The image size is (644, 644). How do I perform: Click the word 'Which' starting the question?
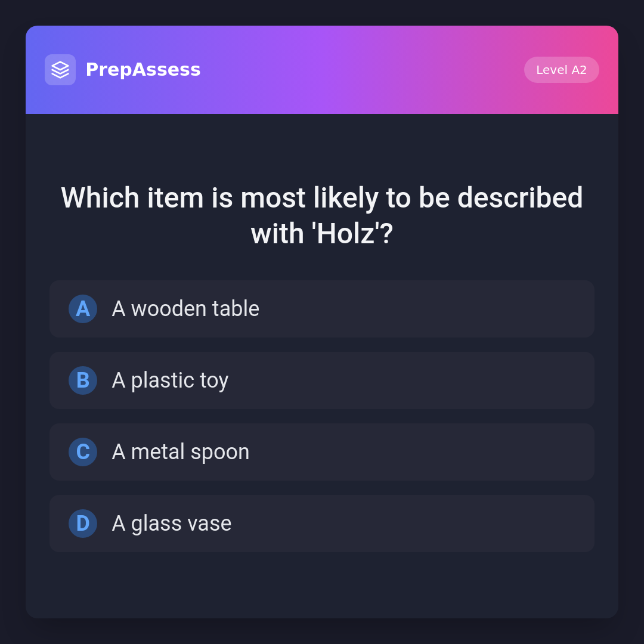coord(100,198)
